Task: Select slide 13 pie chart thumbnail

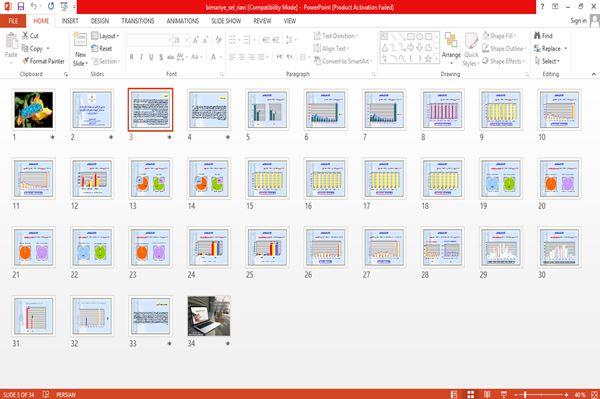Action: click(150, 179)
